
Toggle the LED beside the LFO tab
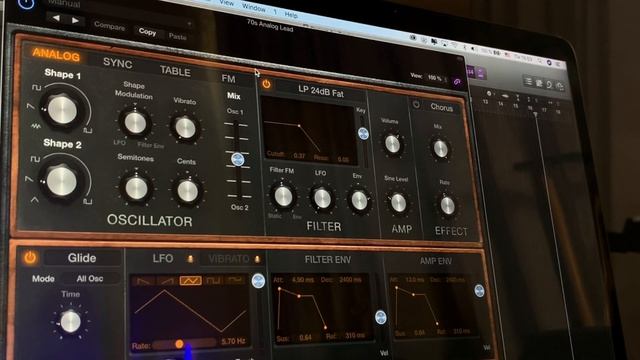tap(190, 259)
